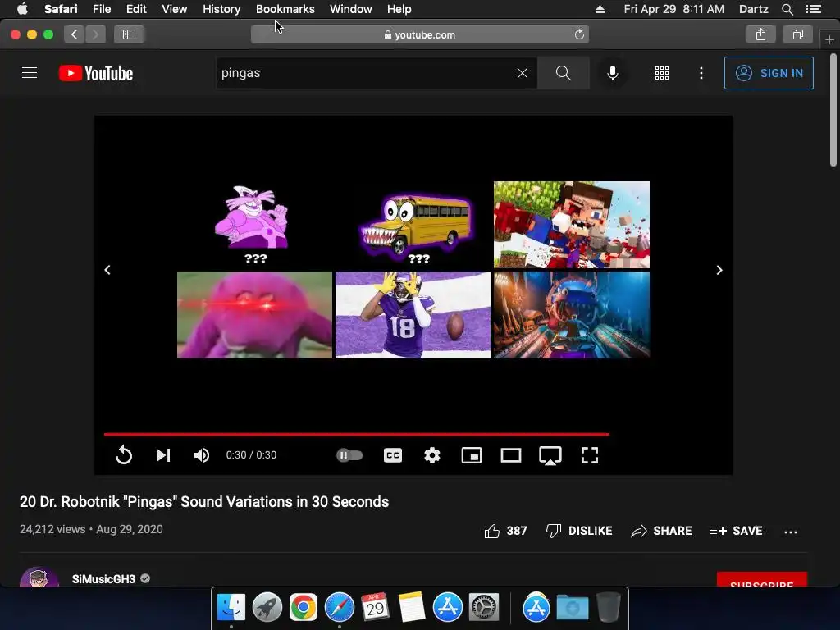This screenshot has width=840, height=630.
Task: Open a new Safari tab
Action: coord(829,39)
